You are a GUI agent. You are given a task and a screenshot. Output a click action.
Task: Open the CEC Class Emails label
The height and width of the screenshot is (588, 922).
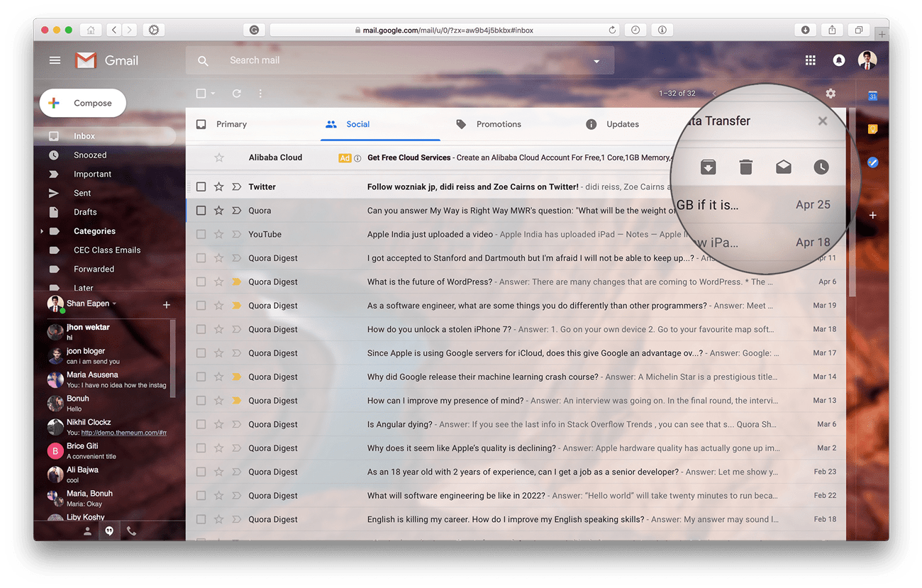pyautogui.click(x=107, y=250)
